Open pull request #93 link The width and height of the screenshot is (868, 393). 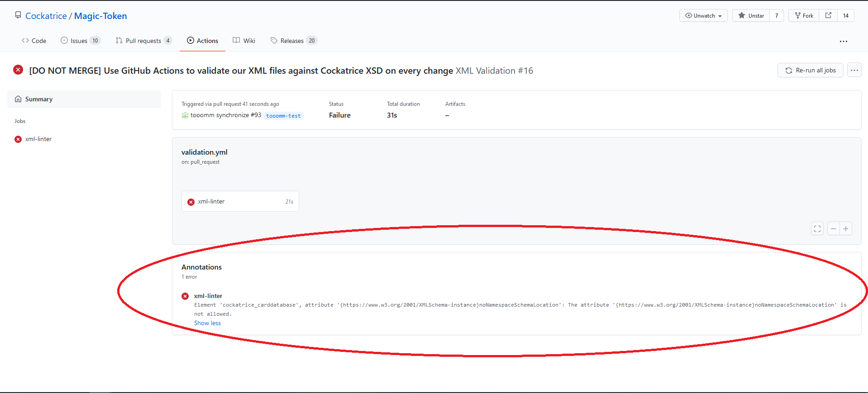pos(256,115)
